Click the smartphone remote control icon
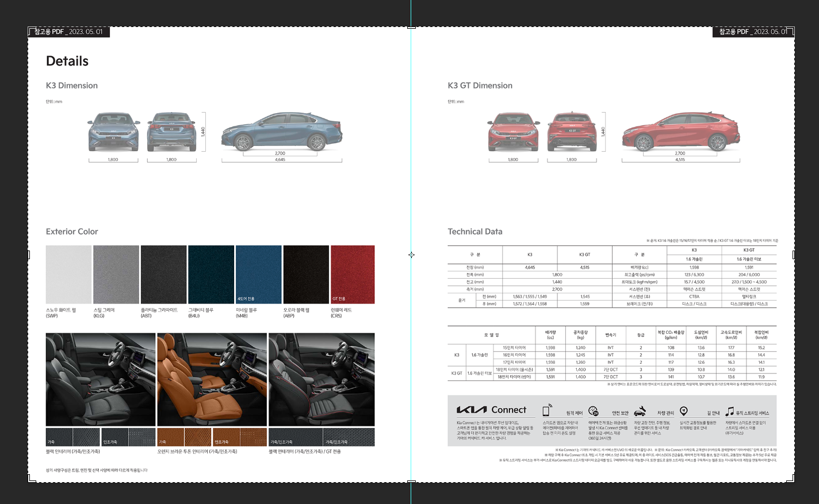 point(547,410)
